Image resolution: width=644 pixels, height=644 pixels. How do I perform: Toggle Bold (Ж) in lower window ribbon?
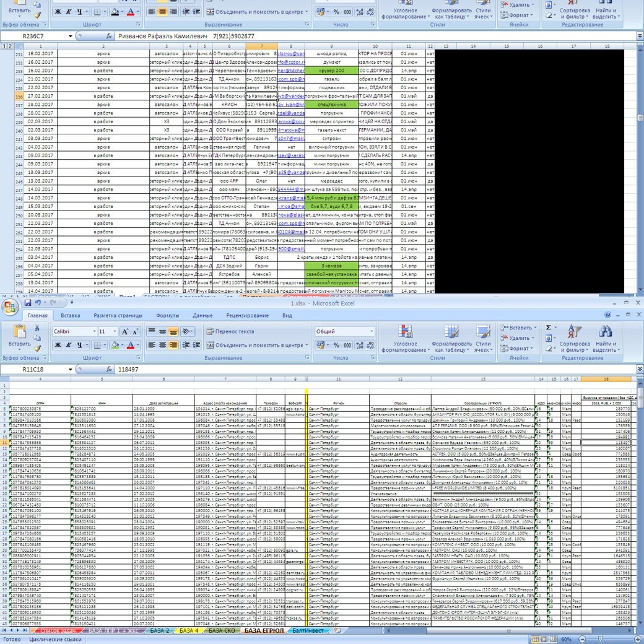point(58,345)
